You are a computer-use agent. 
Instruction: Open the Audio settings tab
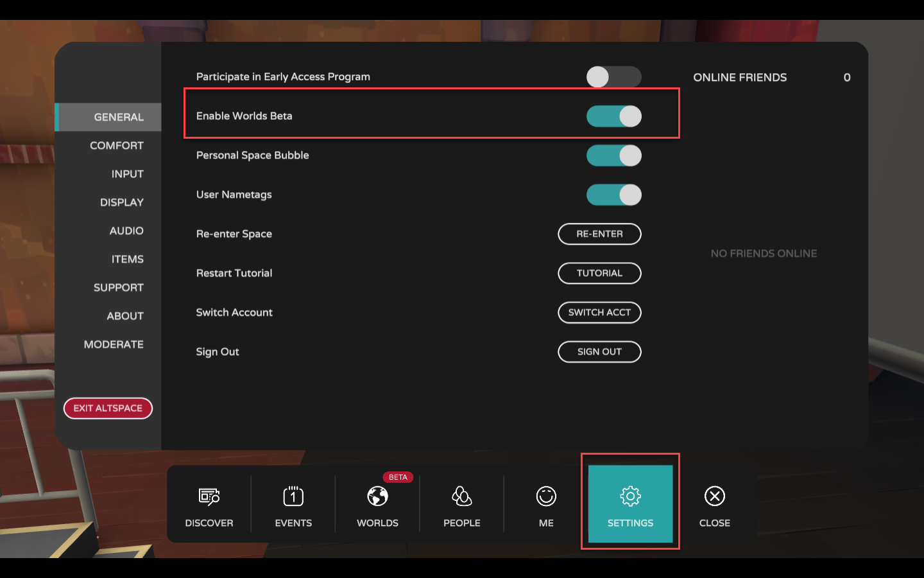[x=126, y=231]
